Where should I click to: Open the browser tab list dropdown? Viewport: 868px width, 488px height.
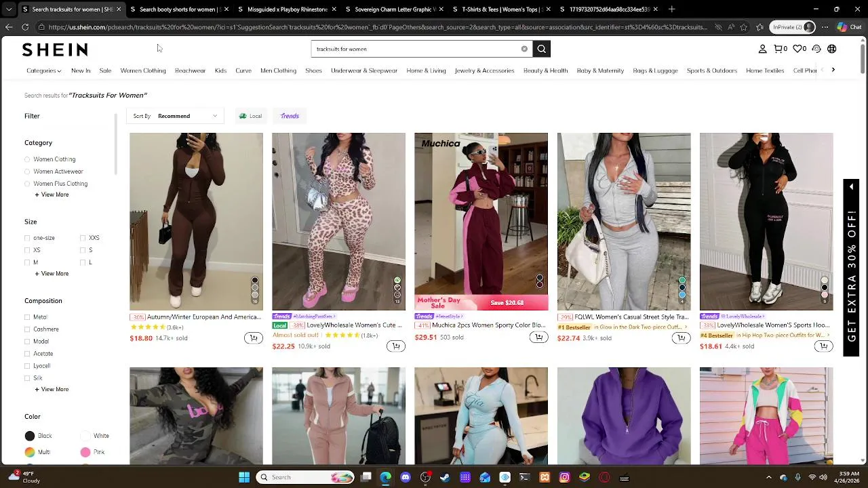[9, 9]
